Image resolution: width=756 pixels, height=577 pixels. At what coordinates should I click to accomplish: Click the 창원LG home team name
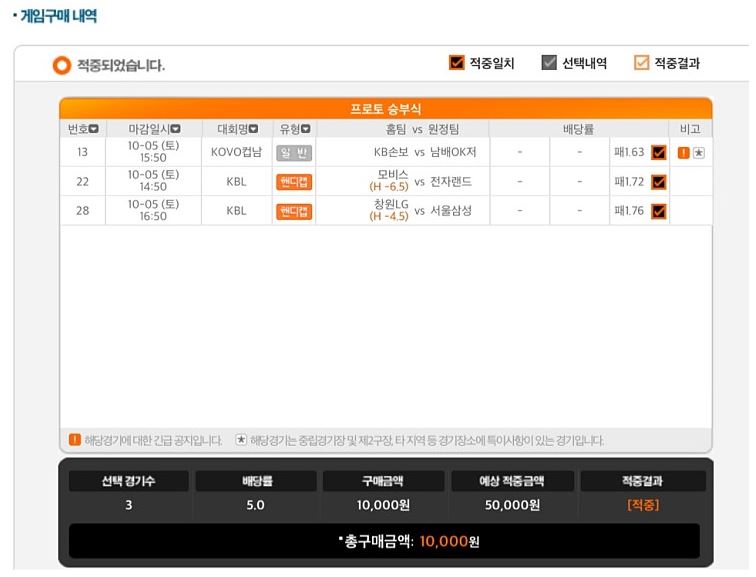coord(391,204)
